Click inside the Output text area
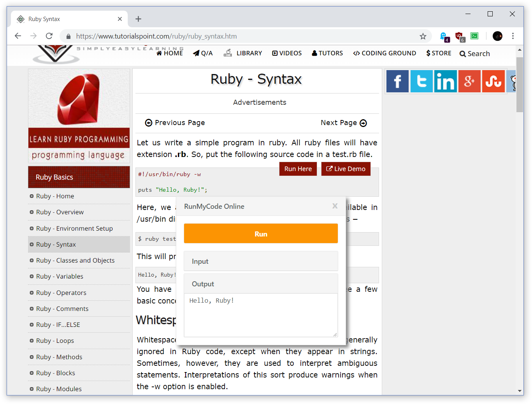Screen dimensions: 532x404 point(261,315)
